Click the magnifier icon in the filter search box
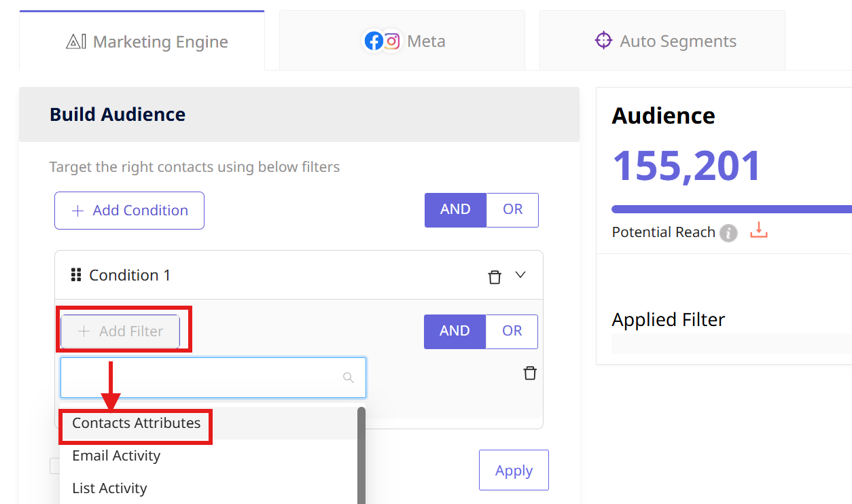 pos(348,378)
